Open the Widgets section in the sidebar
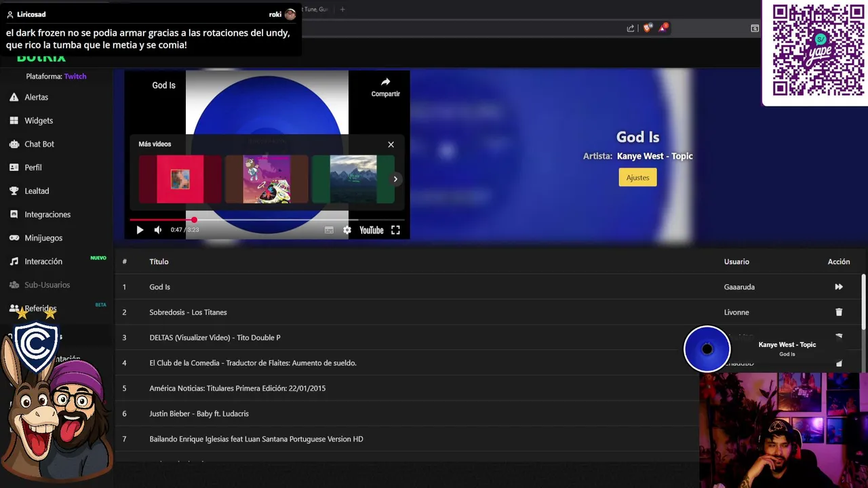The width and height of the screenshot is (868, 488). (x=39, y=121)
